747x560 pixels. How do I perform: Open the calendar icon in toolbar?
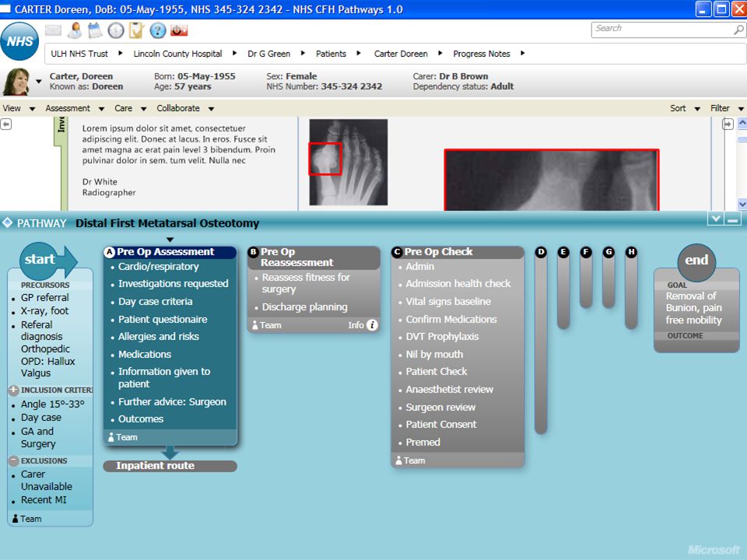95,30
